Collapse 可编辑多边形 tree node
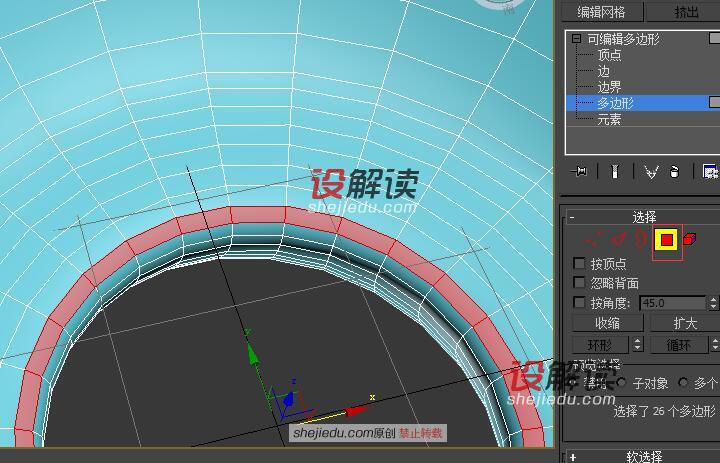720x463 pixels. point(576,39)
